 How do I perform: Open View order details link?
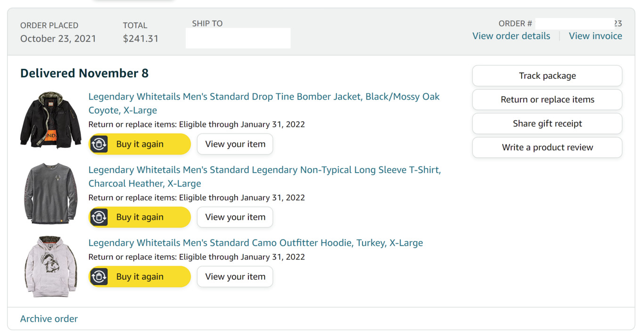pyautogui.click(x=511, y=36)
